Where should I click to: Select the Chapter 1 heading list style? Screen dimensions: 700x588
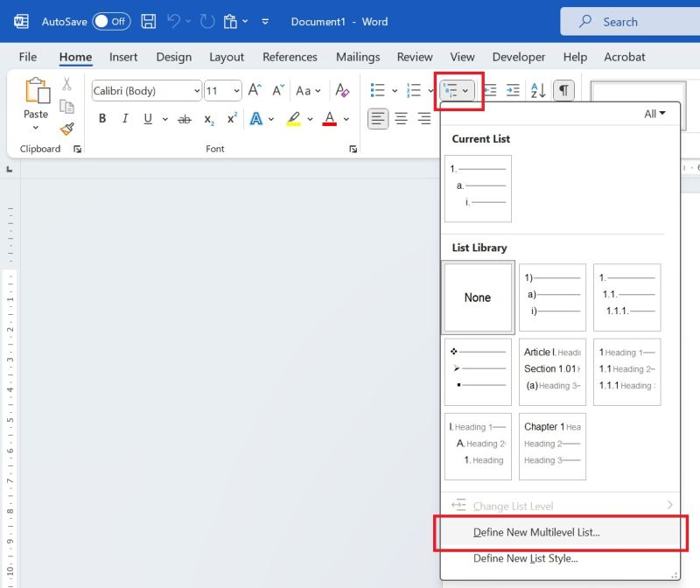552,446
